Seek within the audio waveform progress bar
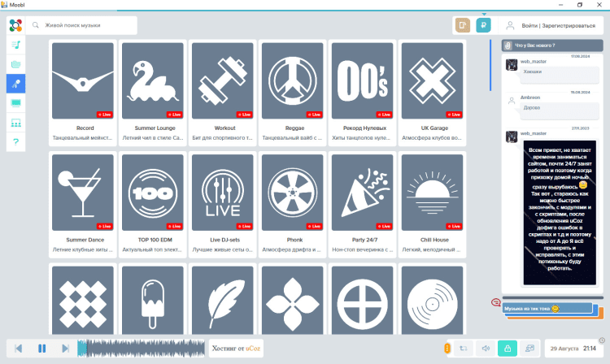The width and height of the screenshot is (610, 364). click(x=142, y=348)
